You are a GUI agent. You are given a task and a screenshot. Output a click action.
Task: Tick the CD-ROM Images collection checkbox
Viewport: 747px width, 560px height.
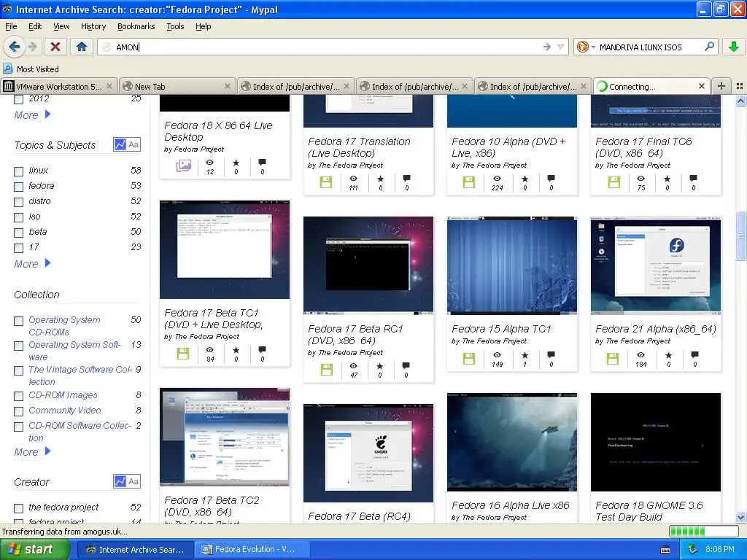[x=18, y=396]
